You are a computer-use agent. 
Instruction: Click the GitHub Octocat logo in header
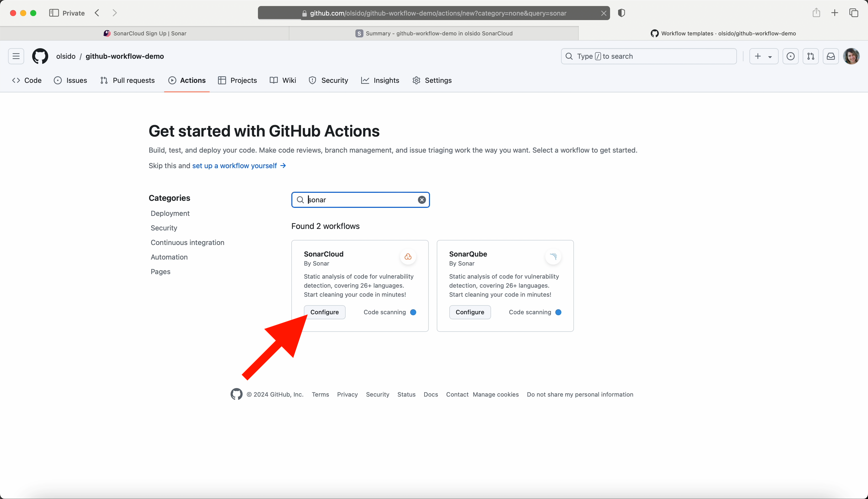[x=40, y=56]
